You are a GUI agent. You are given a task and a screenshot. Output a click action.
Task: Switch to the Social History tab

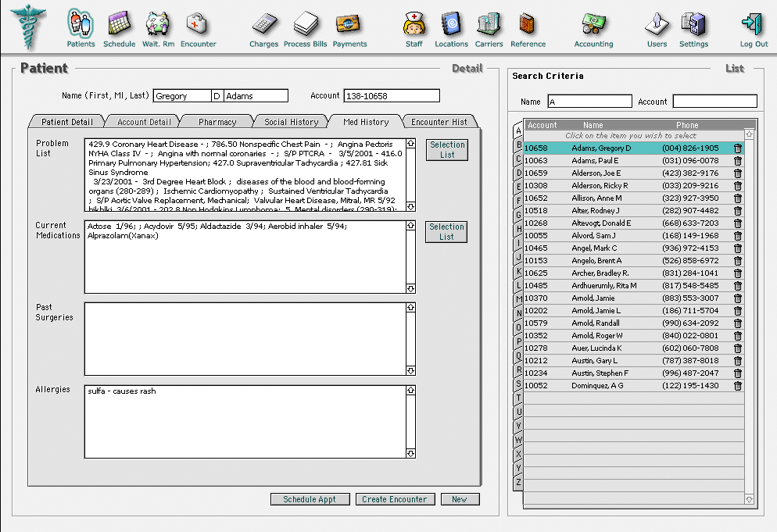pos(291,122)
